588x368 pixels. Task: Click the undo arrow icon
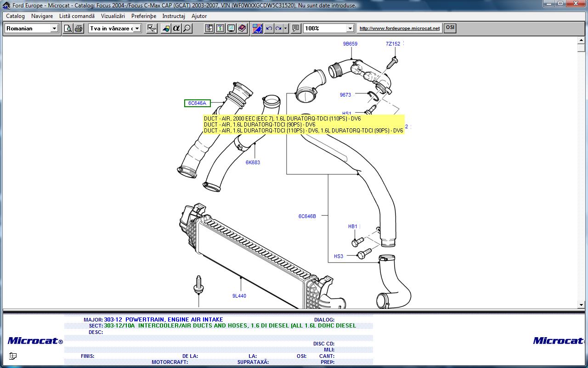(269, 29)
